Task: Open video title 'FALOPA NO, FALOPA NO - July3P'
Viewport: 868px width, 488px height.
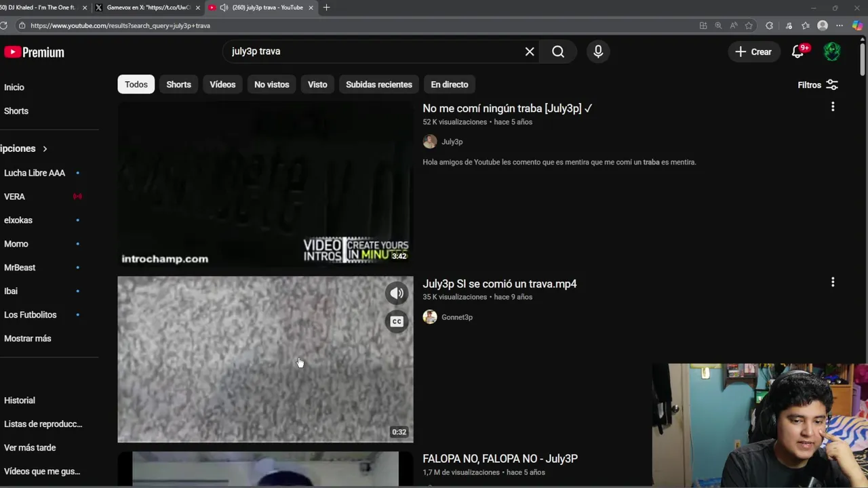Action: pyautogui.click(x=500, y=459)
